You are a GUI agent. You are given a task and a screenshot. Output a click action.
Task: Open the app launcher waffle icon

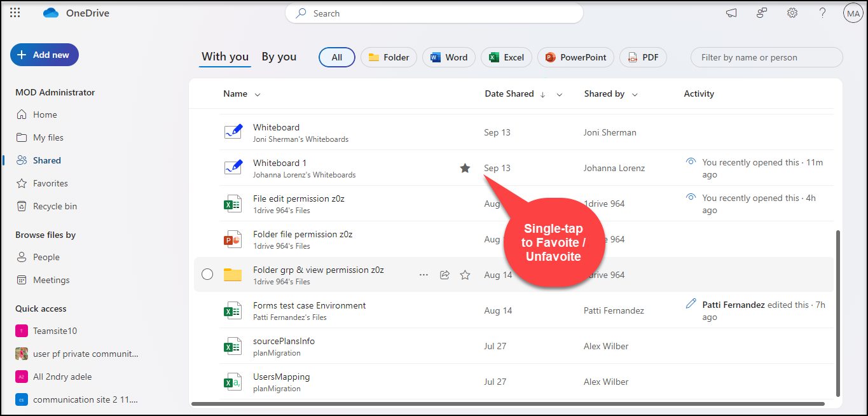click(x=15, y=13)
